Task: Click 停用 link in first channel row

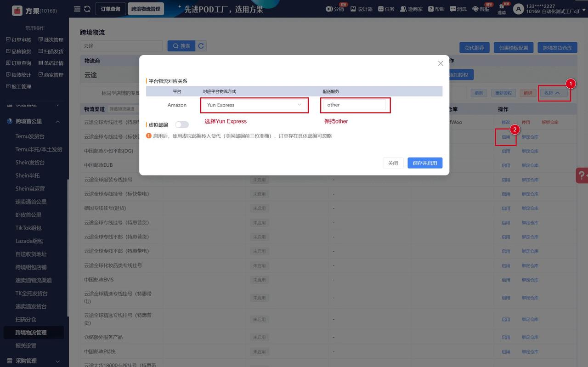Action: [526, 122]
